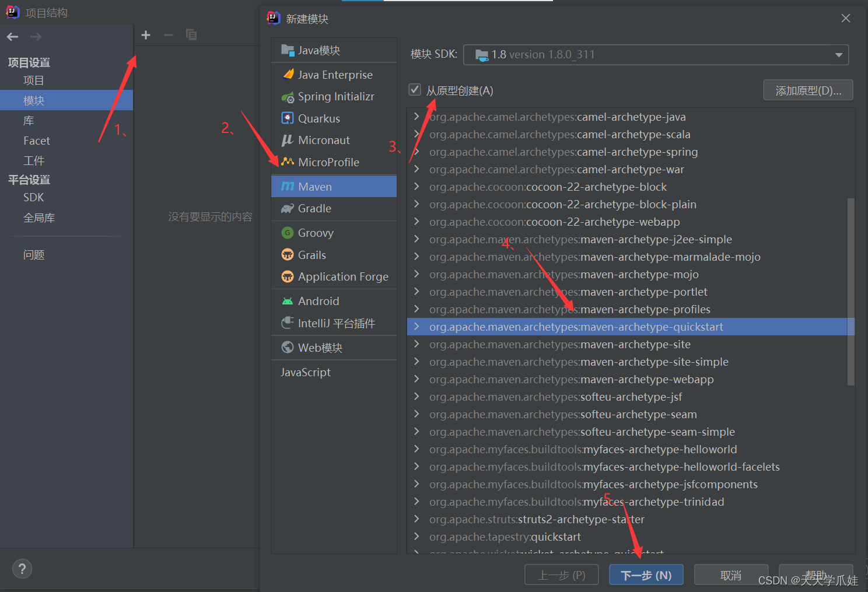Expand myfaces-archetype-helloworld-facelets node
868x592 pixels.
(416, 467)
